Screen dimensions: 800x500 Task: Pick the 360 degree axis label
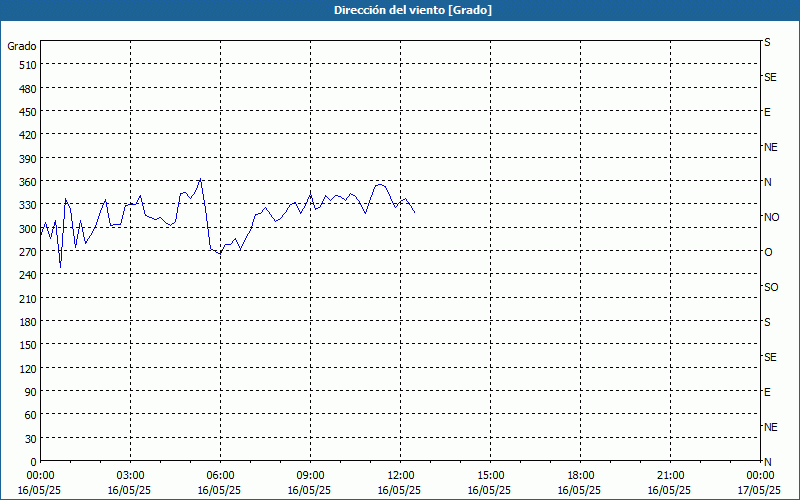pos(29,182)
